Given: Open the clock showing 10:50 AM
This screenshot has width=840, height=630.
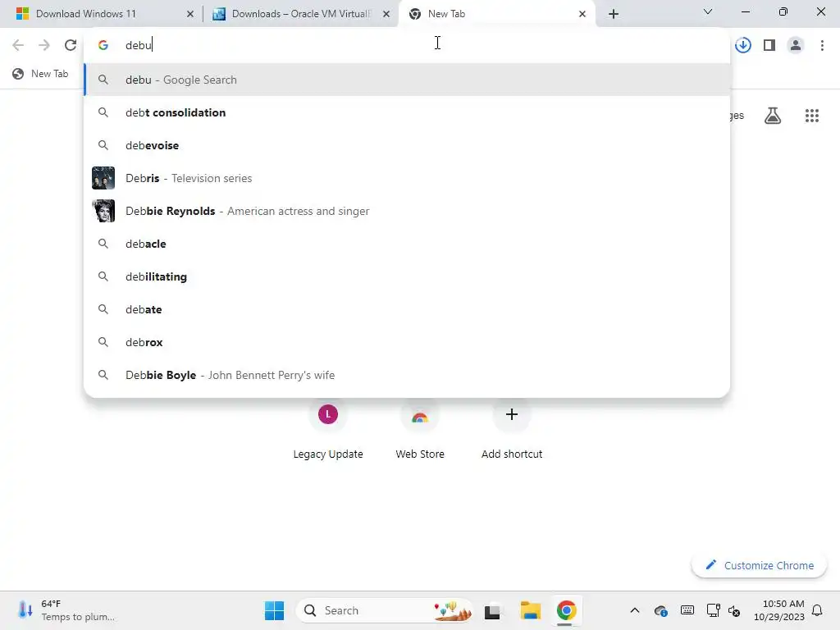Looking at the screenshot, I should pyautogui.click(x=778, y=610).
